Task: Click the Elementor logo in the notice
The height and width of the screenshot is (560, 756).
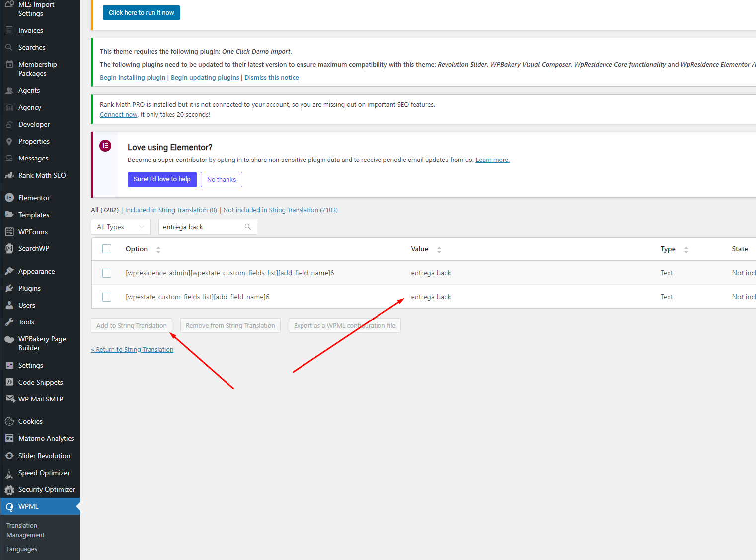Action: pos(105,146)
